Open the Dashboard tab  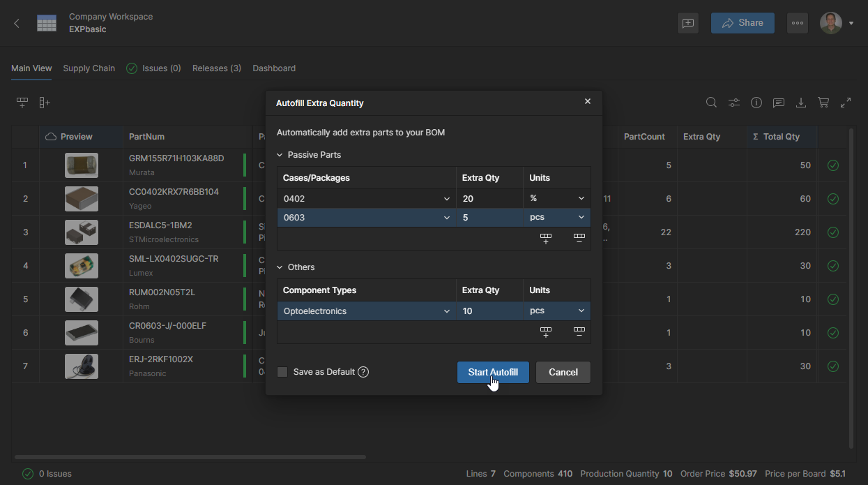(274, 68)
